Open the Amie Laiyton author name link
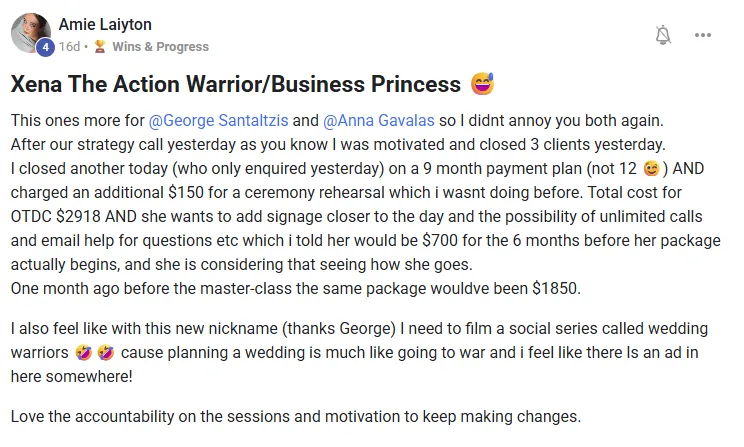 105,24
